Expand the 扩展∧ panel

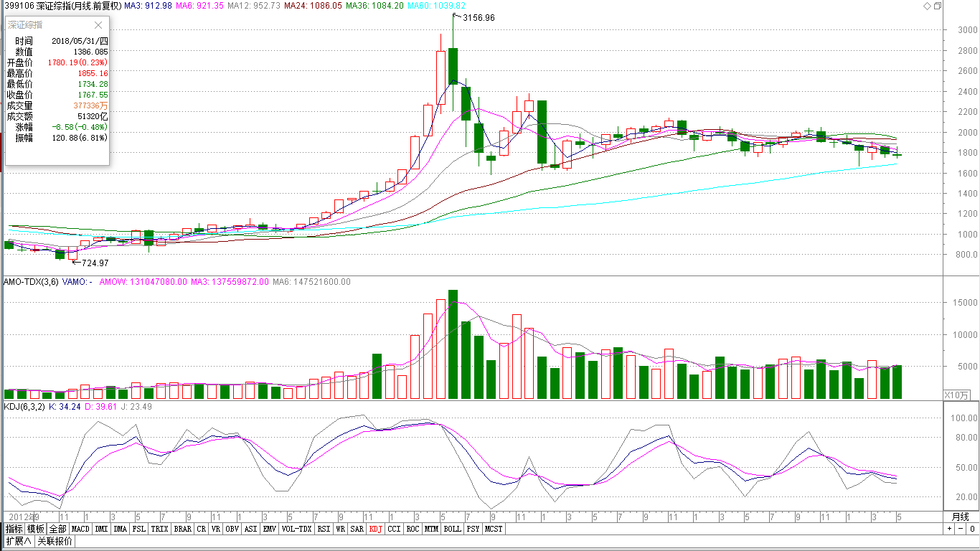pyautogui.click(x=19, y=541)
